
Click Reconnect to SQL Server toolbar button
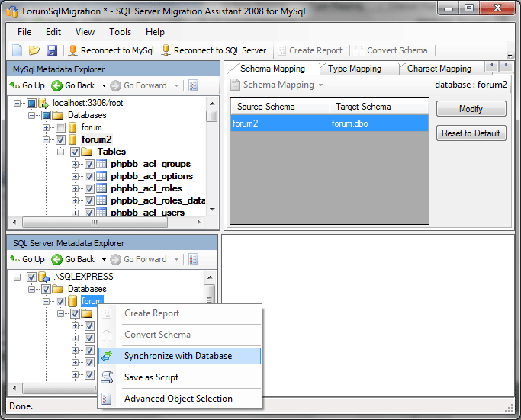(214, 50)
